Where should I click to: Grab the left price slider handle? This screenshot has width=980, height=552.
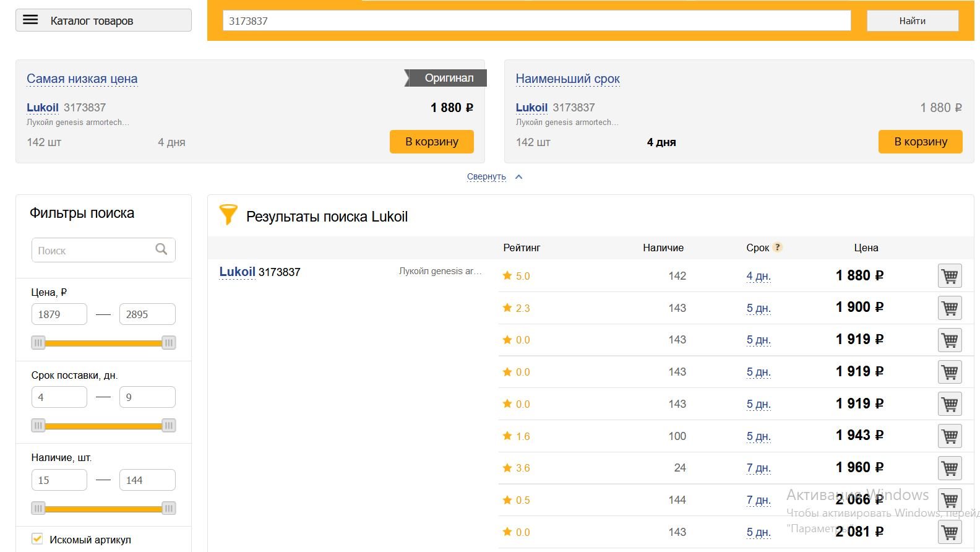38,343
